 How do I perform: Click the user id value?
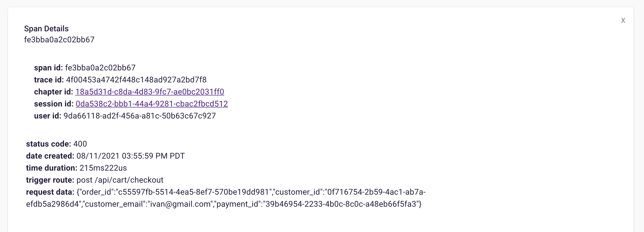[140, 116]
